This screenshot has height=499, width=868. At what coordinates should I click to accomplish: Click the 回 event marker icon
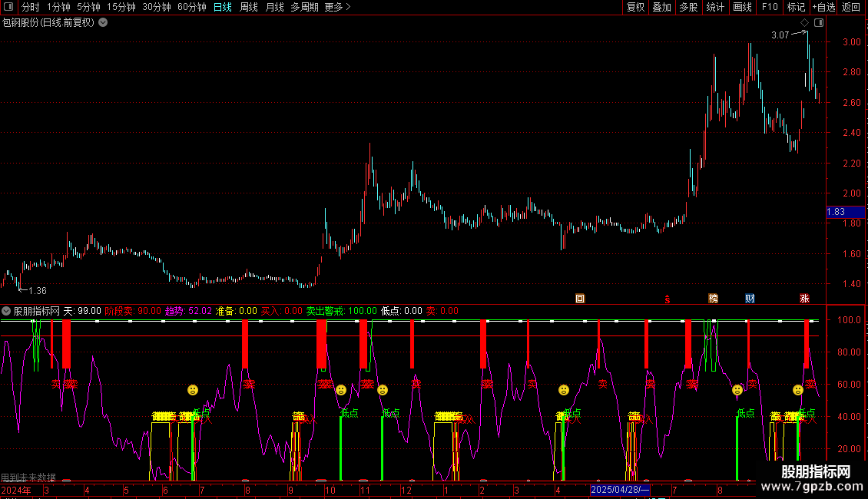click(x=580, y=298)
